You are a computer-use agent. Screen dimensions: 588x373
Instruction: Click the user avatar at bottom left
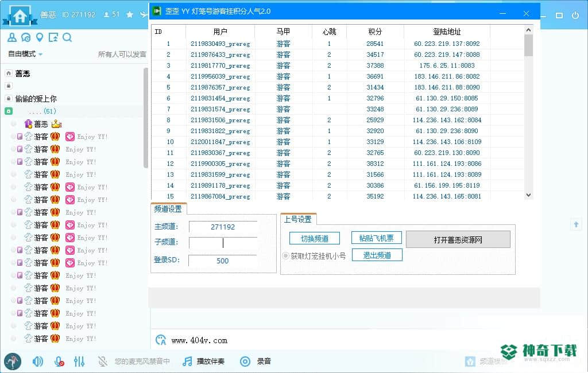(13, 362)
